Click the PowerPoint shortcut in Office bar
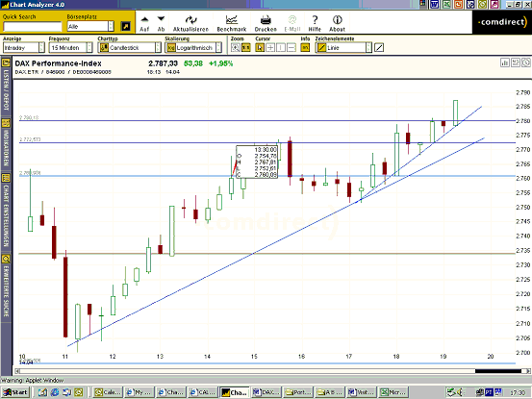The width and height of the screenshot is (532, 399). pos(458,4)
